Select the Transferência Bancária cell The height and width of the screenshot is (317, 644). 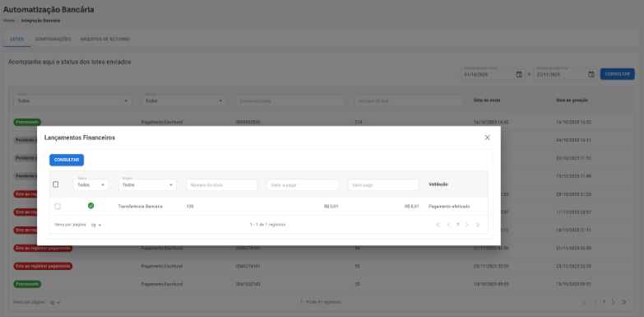[x=140, y=207]
